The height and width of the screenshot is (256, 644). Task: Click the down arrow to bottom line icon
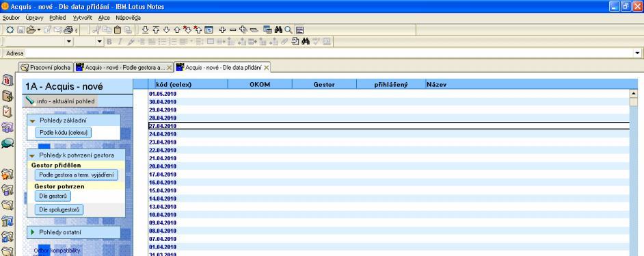(x=145, y=30)
